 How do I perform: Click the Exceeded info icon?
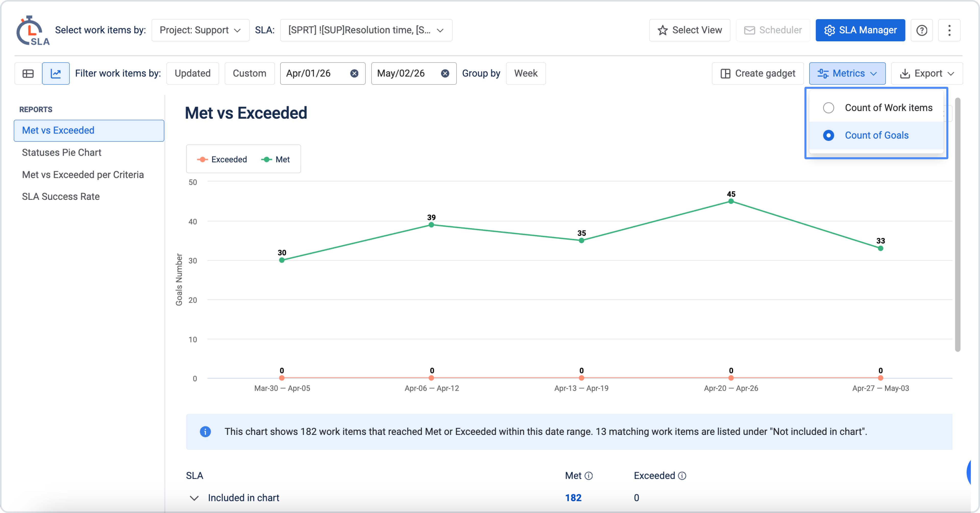[682, 476]
